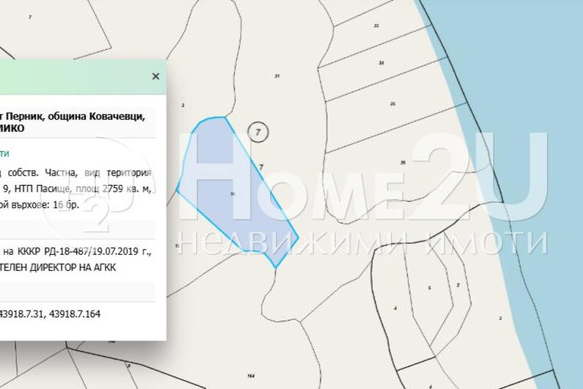Click text 'ДИРЕКТОР НА АГКК'
This screenshot has width=583, height=389.
click(73, 267)
